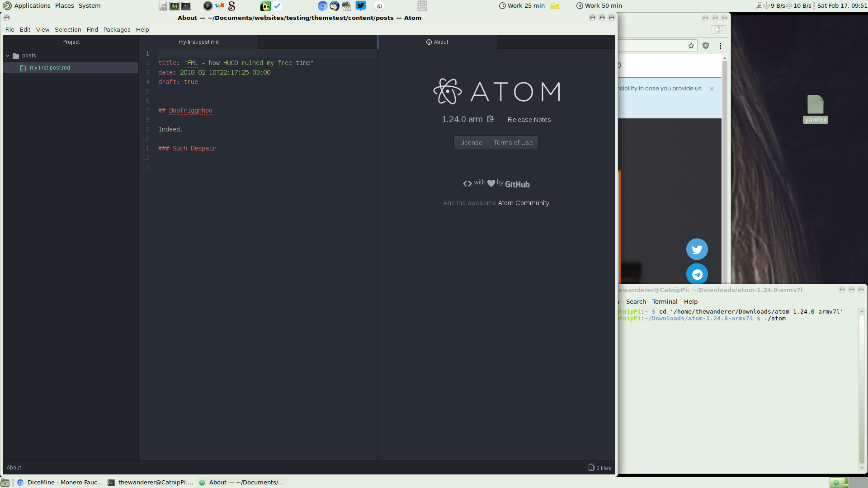868x488 pixels.
Task: Click the faded drawer icon in top panel
Action: [422, 6]
